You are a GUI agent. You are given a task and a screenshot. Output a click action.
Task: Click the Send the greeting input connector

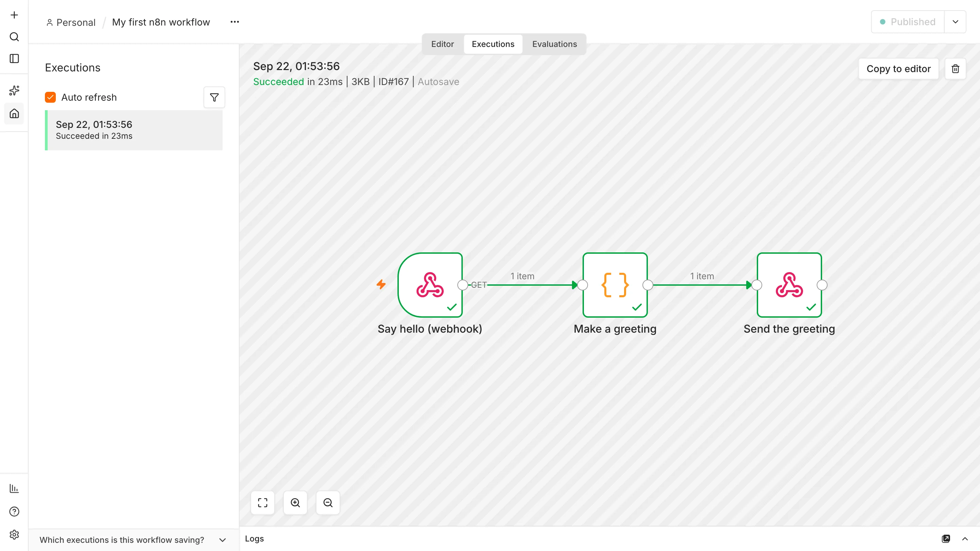click(x=757, y=285)
